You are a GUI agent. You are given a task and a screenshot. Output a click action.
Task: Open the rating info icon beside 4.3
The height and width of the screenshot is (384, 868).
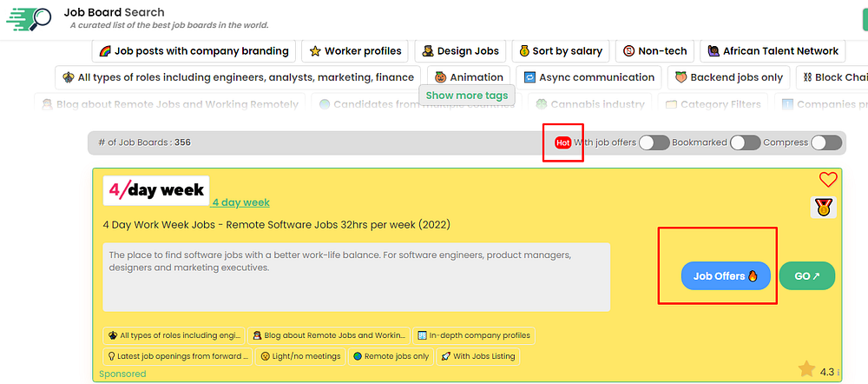[838, 373]
